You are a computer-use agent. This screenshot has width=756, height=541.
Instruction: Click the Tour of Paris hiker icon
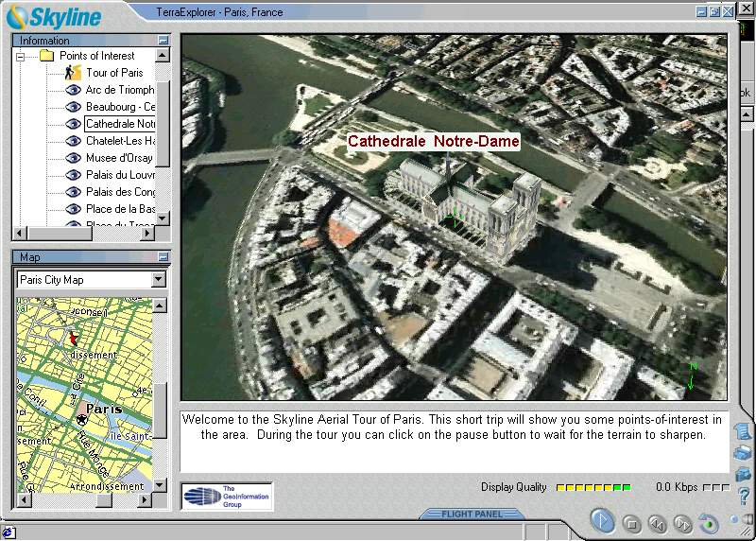point(74,73)
